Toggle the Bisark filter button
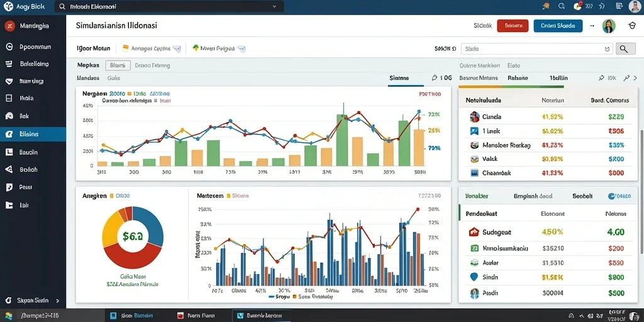The image size is (644, 322). coord(118,65)
